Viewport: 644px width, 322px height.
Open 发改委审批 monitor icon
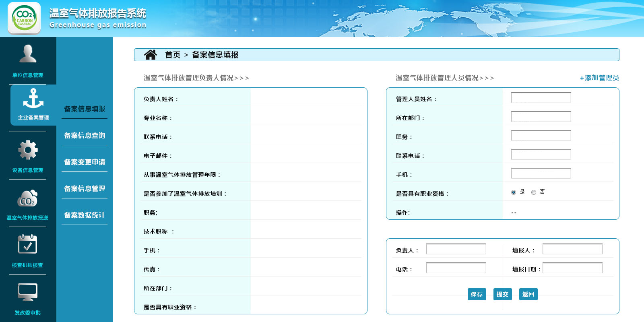[x=28, y=292]
